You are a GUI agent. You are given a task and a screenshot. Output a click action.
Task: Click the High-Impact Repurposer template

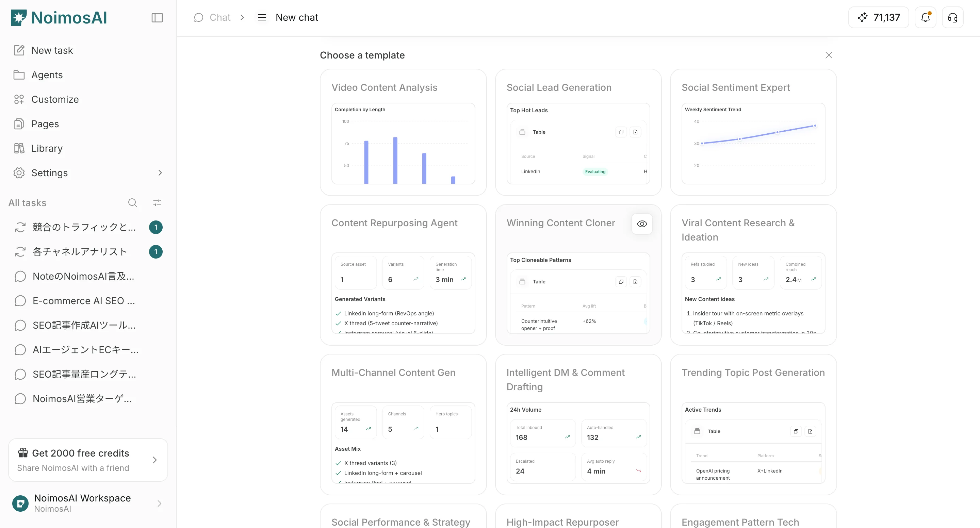point(578,516)
